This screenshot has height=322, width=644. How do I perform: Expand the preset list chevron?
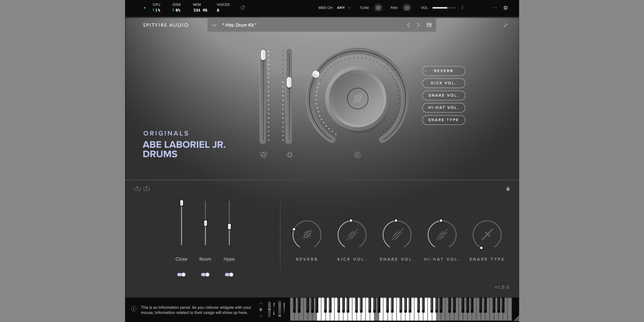coord(214,25)
